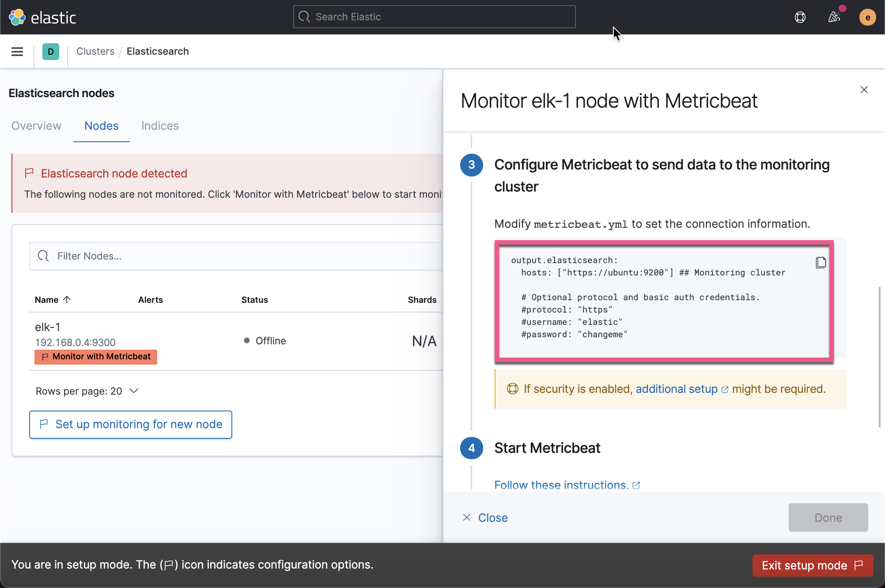This screenshot has height=588, width=885.
Task: Click Monitor with Metricbeat on elk-1
Action: point(100,357)
